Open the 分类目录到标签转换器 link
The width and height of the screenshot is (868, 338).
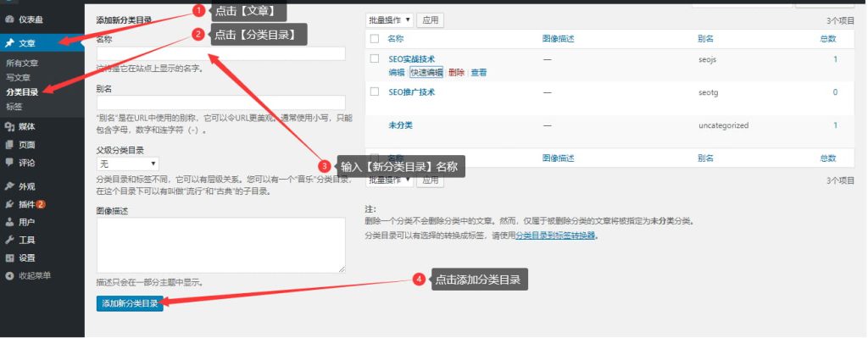(556, 235)
